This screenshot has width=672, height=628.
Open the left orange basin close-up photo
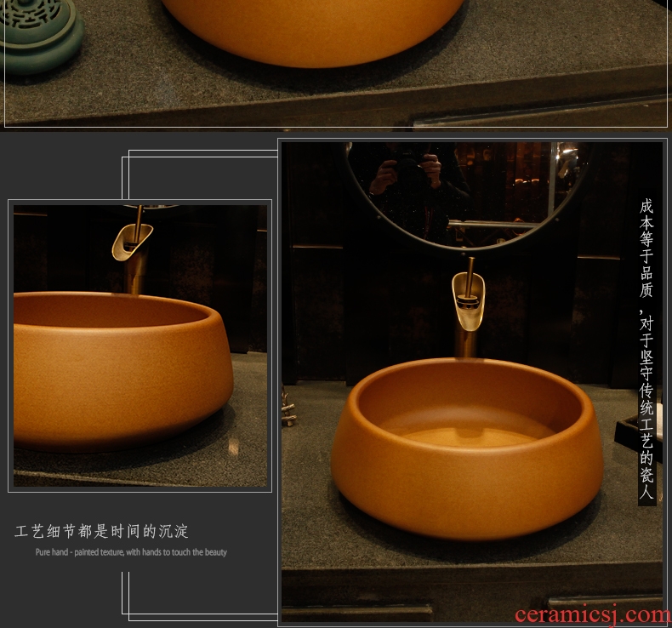coord(140,345)
